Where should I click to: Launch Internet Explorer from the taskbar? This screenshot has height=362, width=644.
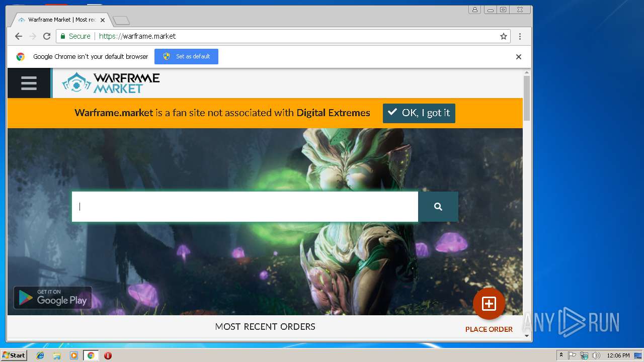(x=40, y=355)
